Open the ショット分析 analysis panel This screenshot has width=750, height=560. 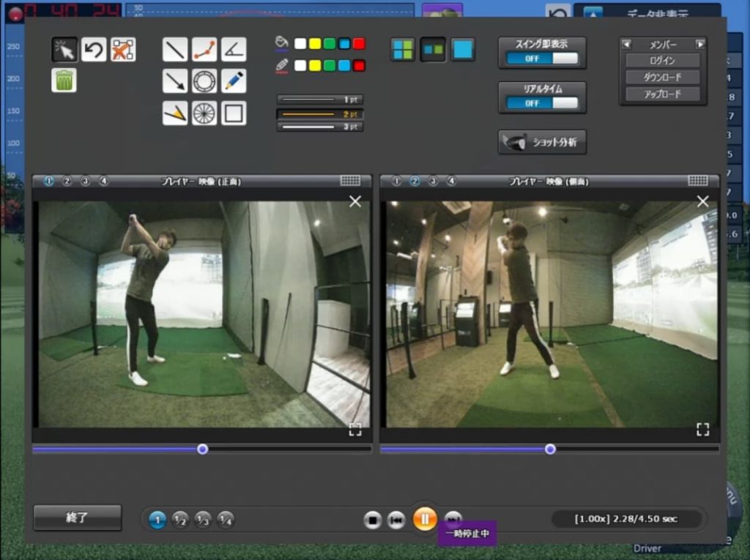click(543, 142)
